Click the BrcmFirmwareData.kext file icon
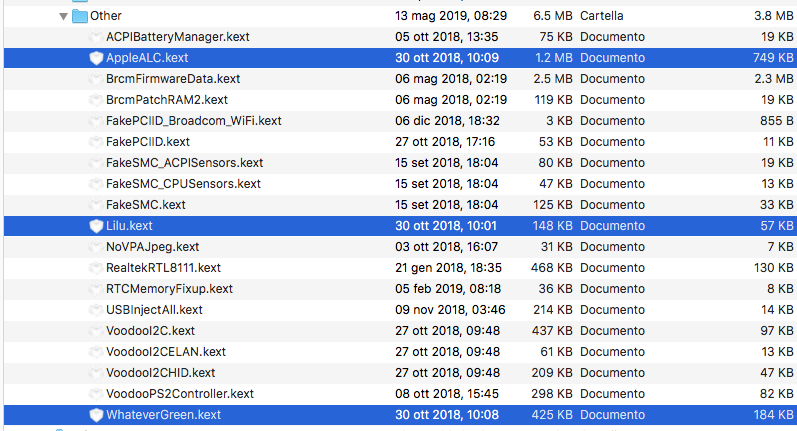This screenshot has width=797, height=431. [x=96, y=79]
